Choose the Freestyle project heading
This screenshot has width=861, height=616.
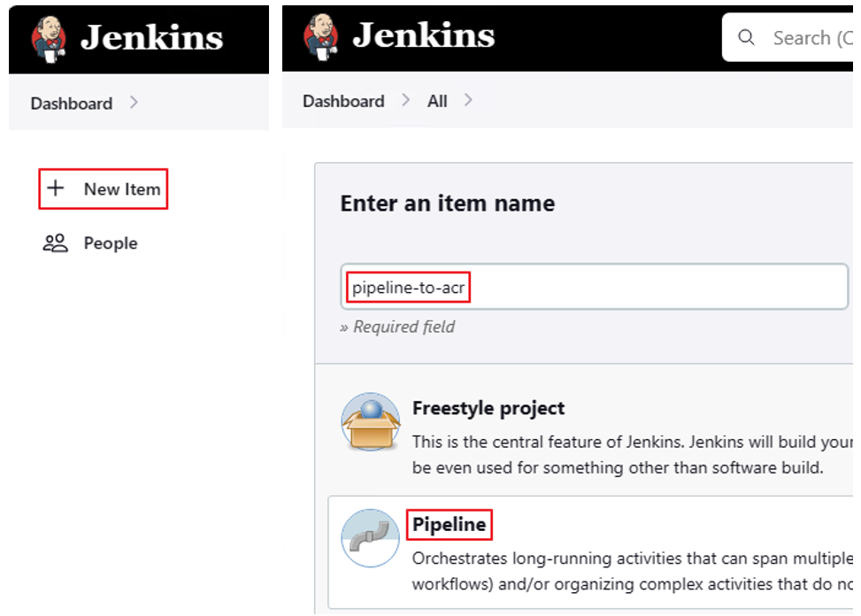click(x=488, y=408)
